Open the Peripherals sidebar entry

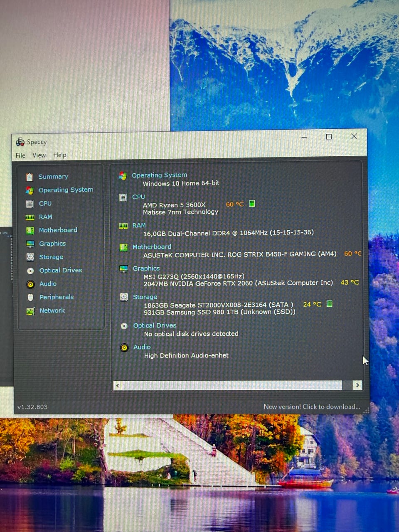point(57,297)
